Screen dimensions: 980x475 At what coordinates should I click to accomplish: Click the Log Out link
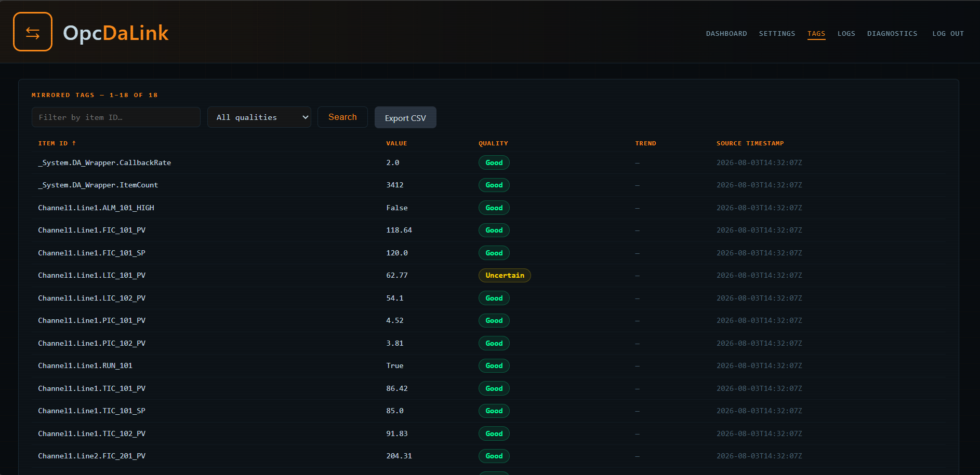(x=948, y=33)
